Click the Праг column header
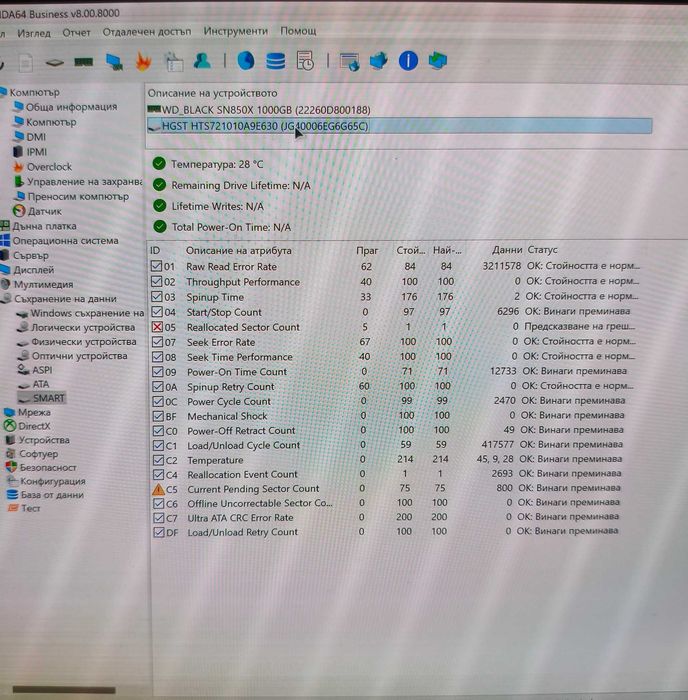The width and height of the screenshot is (688, 700). pyautogui.click(x=367, y=250)
